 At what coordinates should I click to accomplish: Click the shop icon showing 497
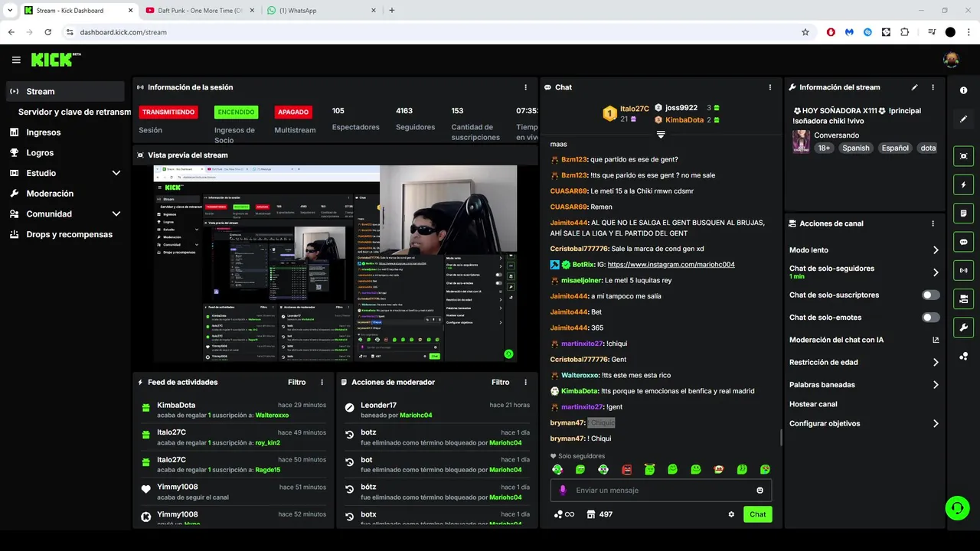599,514
